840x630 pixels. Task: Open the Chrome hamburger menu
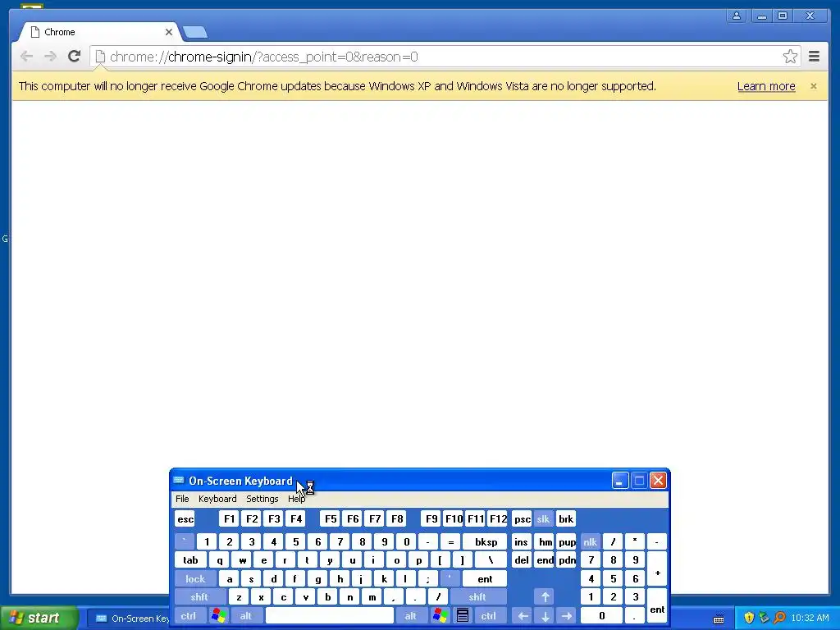[814, 57]
